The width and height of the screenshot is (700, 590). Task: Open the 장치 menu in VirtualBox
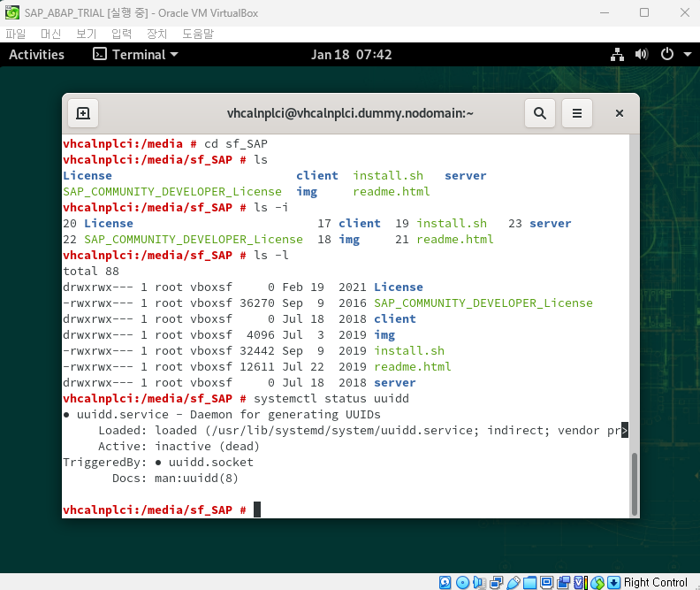(156, 34)
